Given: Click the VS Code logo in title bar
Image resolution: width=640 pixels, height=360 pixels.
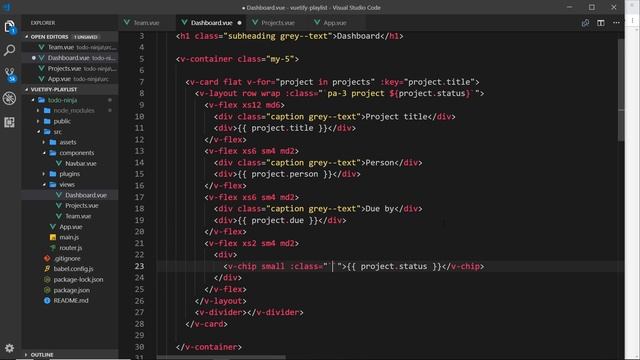Looking at the screenshot, I should pos(7,7).
